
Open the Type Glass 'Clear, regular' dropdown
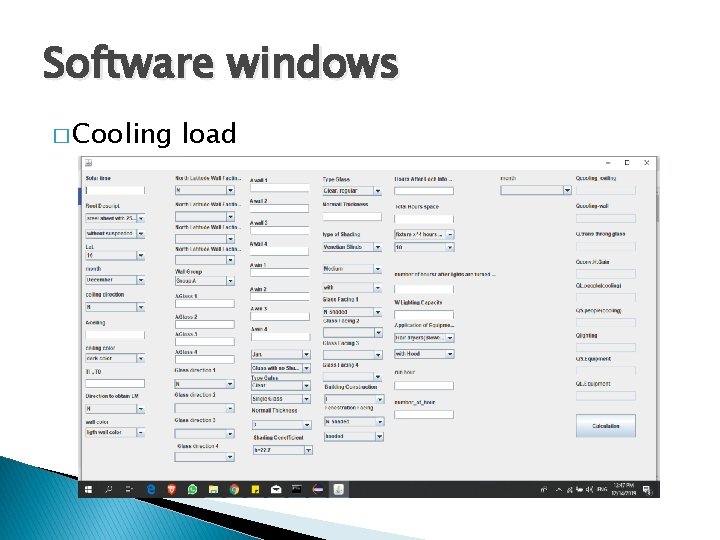pyautogui.click(x=352, y=191)
